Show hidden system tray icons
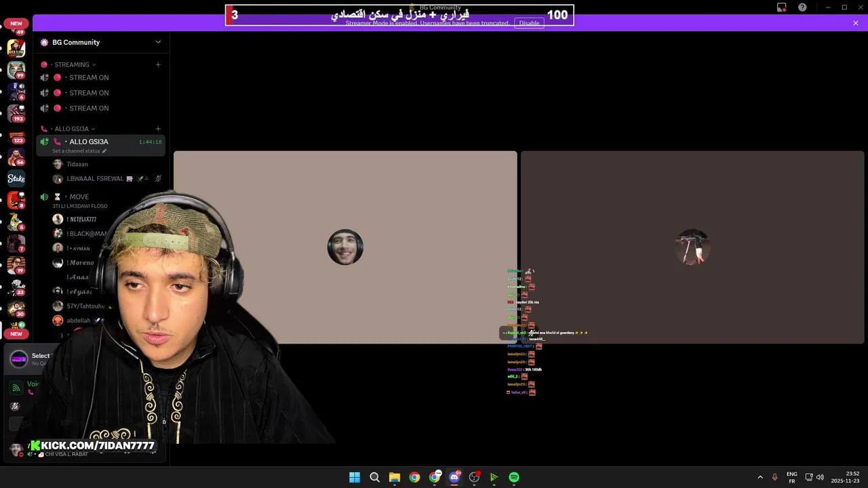 [x=760, y=477]
